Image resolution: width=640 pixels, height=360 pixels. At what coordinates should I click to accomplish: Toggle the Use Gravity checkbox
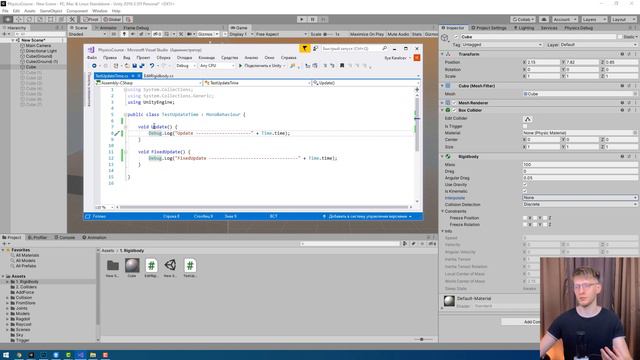pyautogui.click(x=525, y=184)
